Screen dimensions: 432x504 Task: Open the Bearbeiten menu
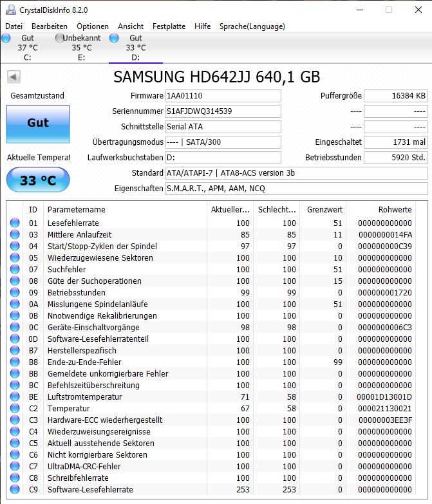point(50,26)
